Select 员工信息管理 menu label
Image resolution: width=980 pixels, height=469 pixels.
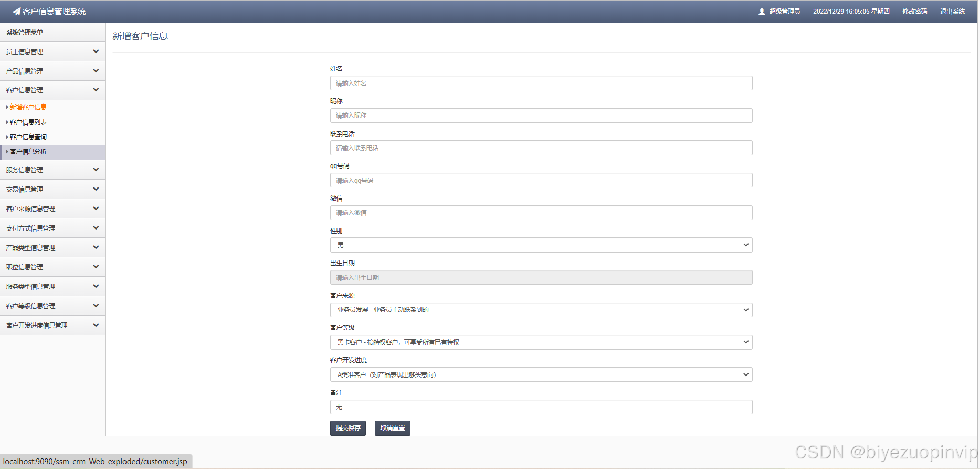click(25, 51)
